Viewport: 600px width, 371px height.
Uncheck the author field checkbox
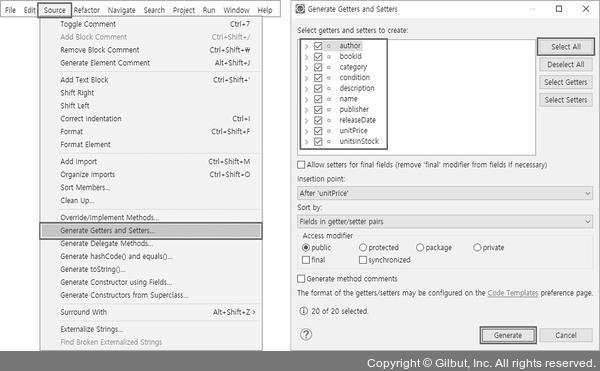tap(318, 46)
